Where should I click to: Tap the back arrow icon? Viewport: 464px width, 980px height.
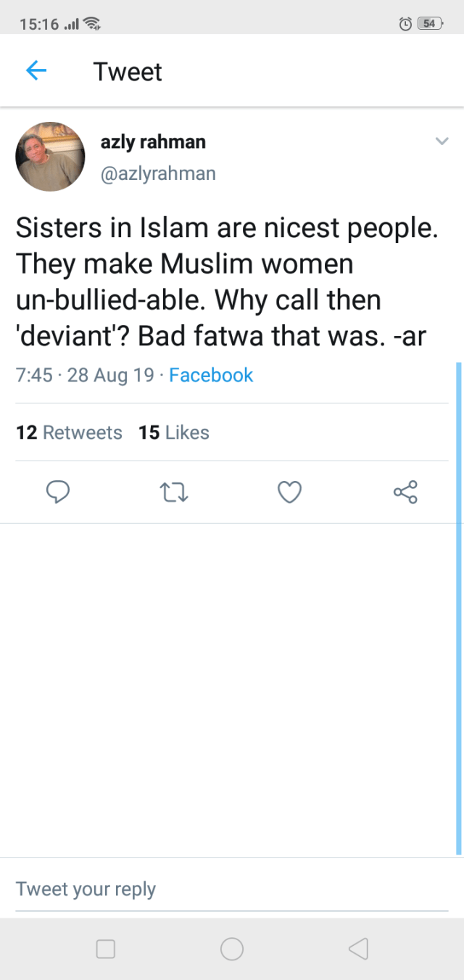[x=36, y=71]
